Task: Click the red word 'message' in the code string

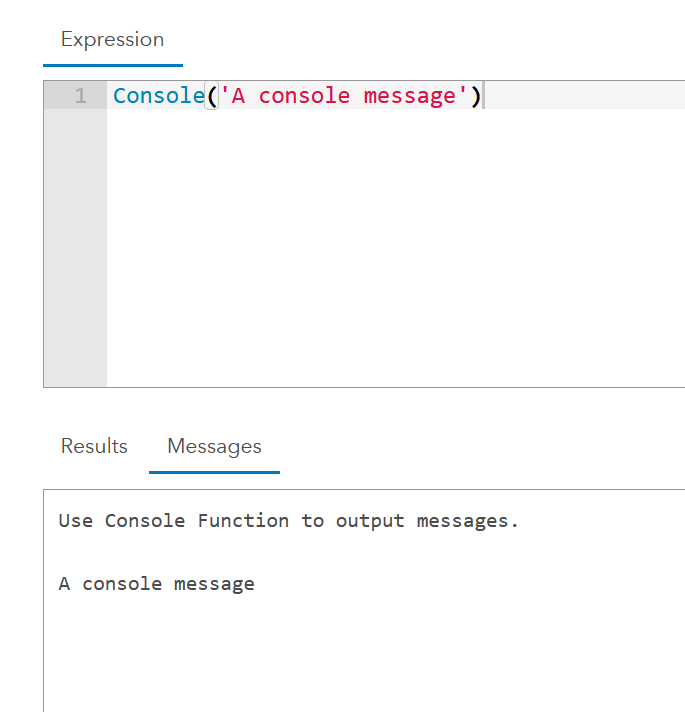Action: click(x=409, y=96)
